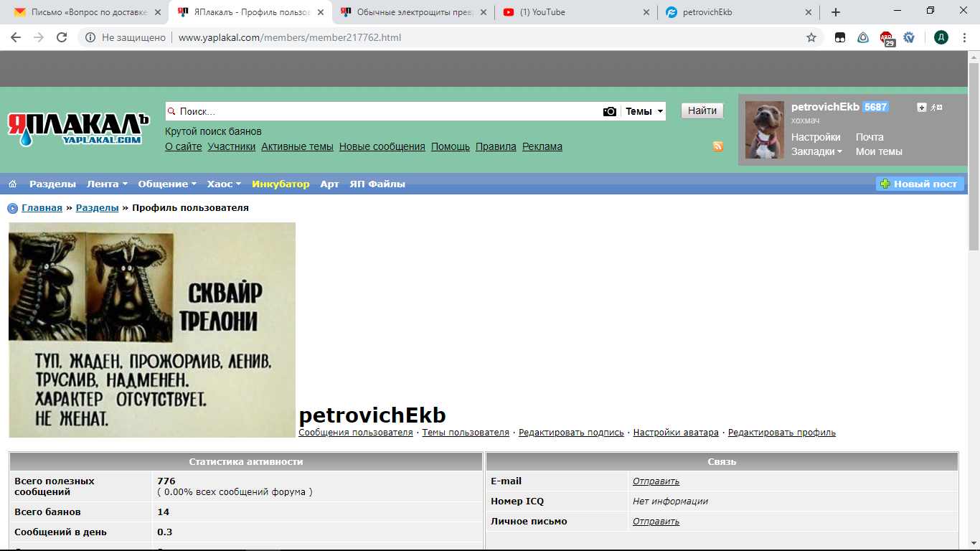Open the Редактировать профиль link
The image size is (980, 551).
[781, 433]
